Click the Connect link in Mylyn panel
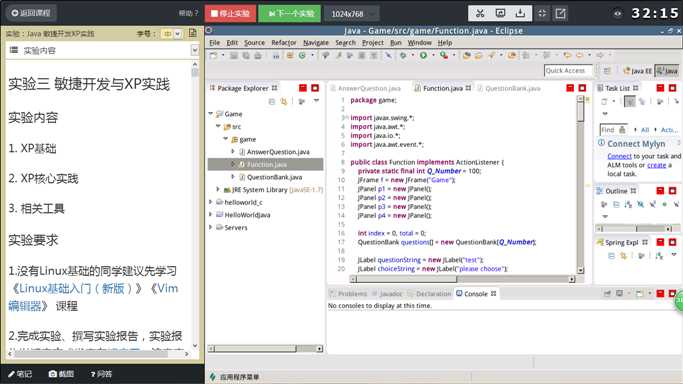This screenshot has height=384, width=683. coord(619,156)
